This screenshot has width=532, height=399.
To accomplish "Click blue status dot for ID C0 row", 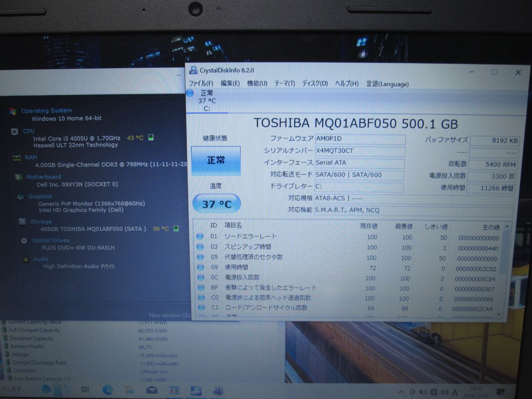I will [x=201, y=298].
